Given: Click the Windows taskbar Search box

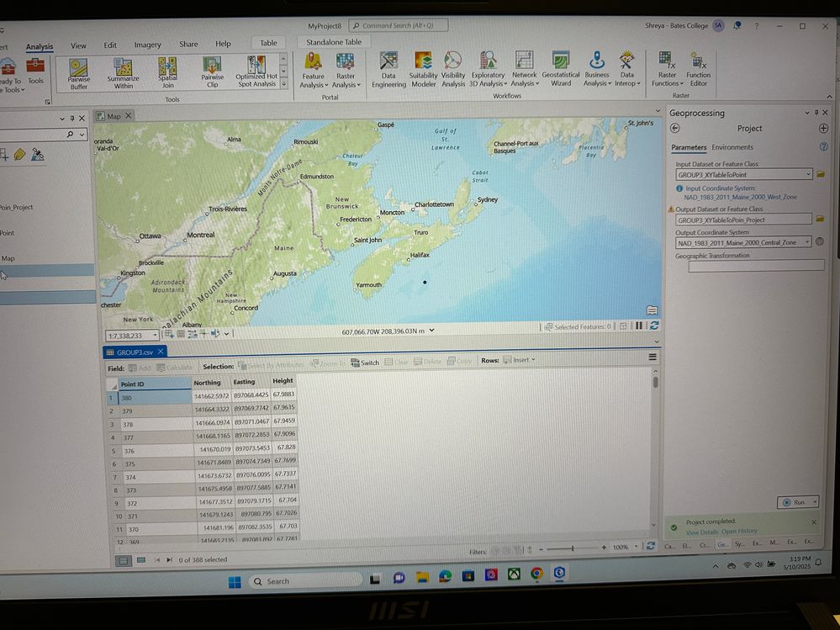Looking at the screenshot, I should (x=305, y=580).
